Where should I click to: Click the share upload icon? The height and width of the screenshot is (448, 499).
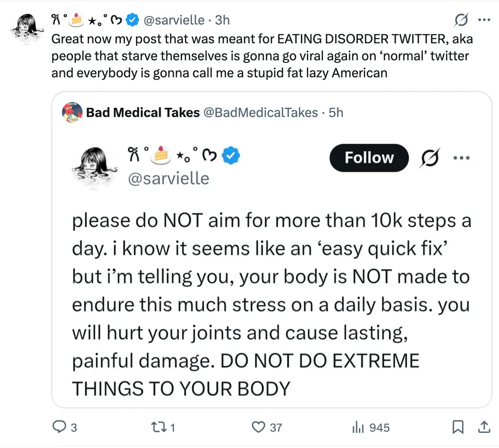click(x=483, y=427)
